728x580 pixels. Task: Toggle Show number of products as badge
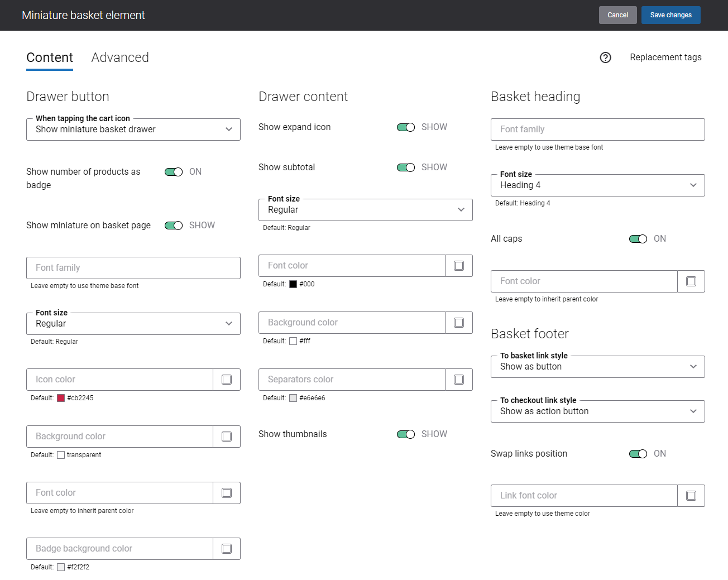(x=174, y=172)
